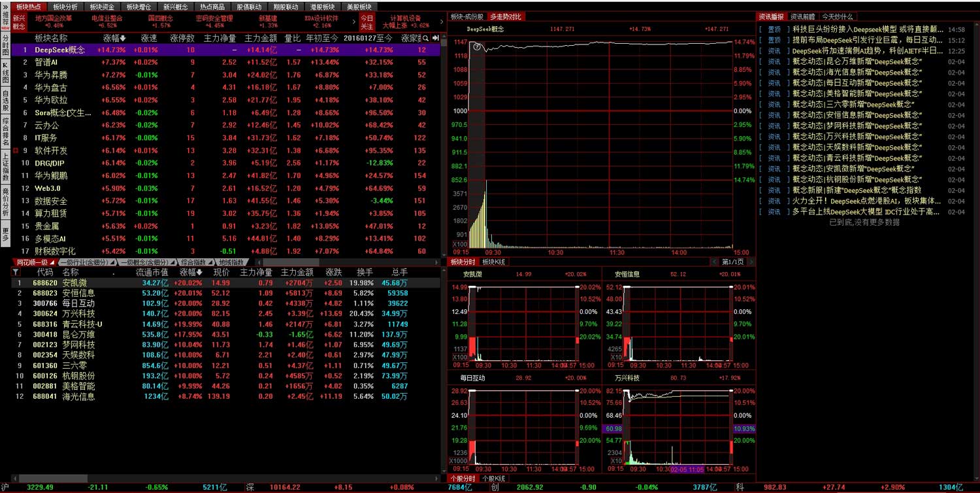Screen dimensions: 980x493
Task: Switch to the 资讯前瞻 news tab
Action: (x=802, y=16)
